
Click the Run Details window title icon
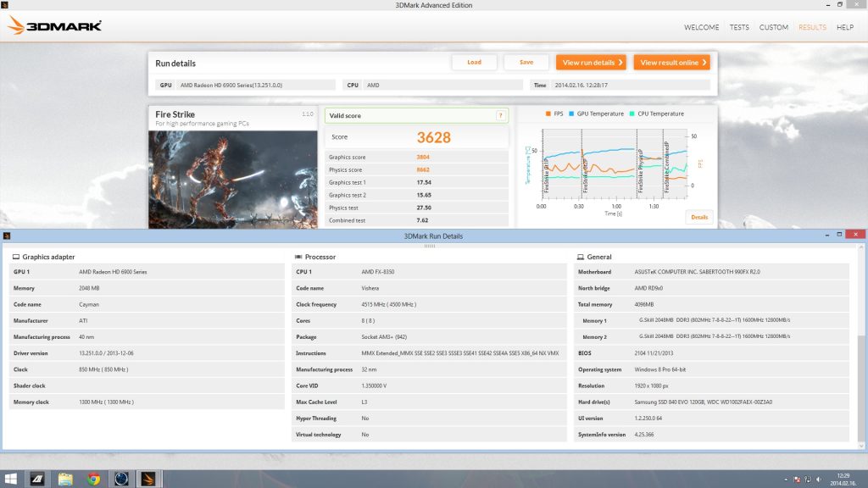7,236
